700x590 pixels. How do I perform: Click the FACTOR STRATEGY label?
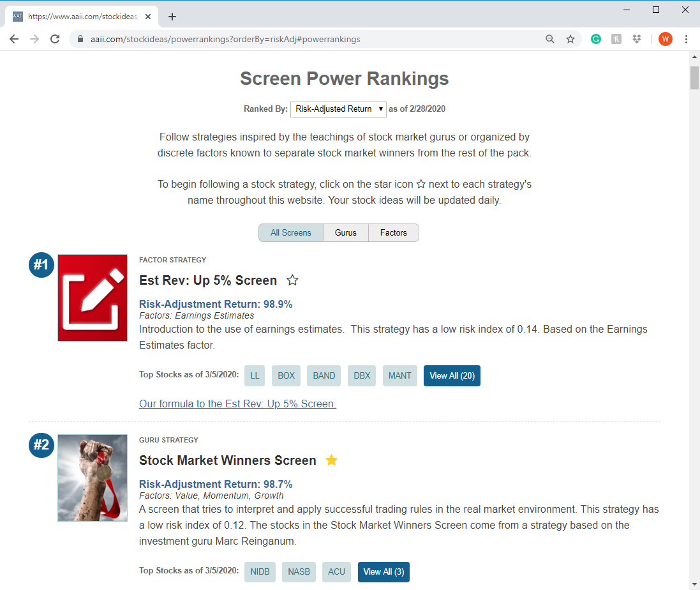point(173,260)
